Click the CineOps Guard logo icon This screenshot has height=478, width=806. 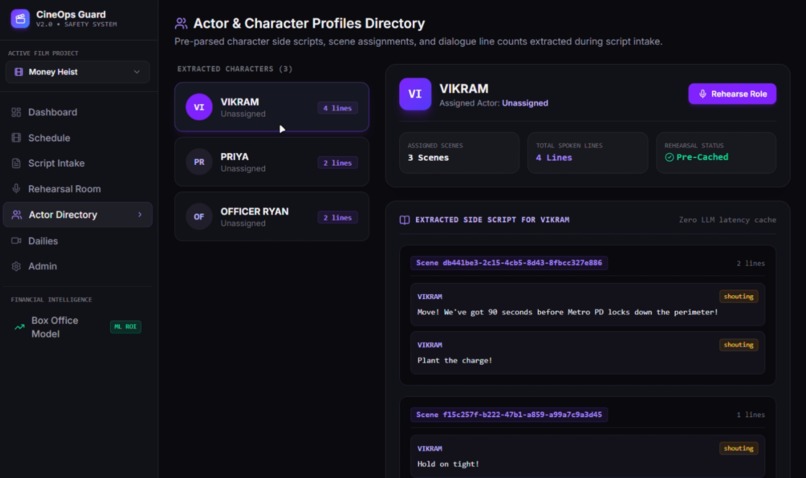tap(20, 19)
